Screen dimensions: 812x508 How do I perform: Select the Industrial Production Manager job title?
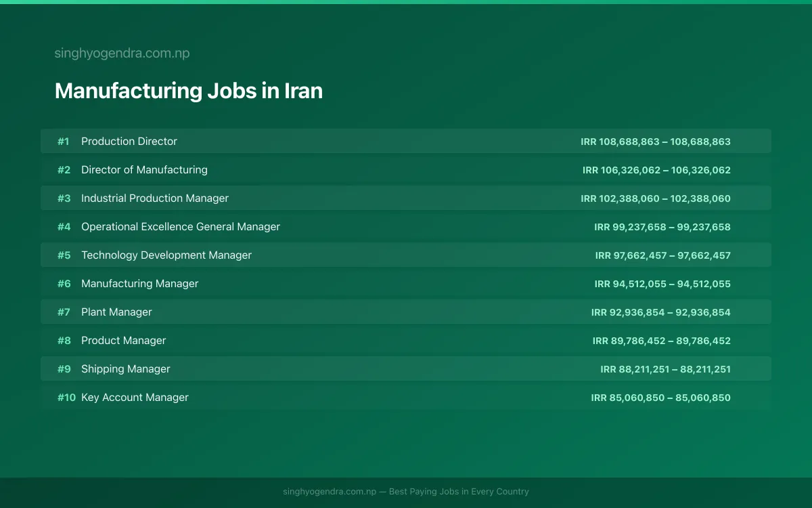point(155,198)
